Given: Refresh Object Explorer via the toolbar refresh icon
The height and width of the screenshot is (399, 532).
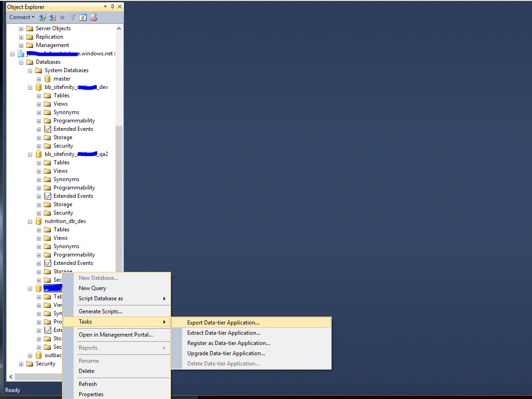Looking at the screenshot, I should tap(83, 17).
